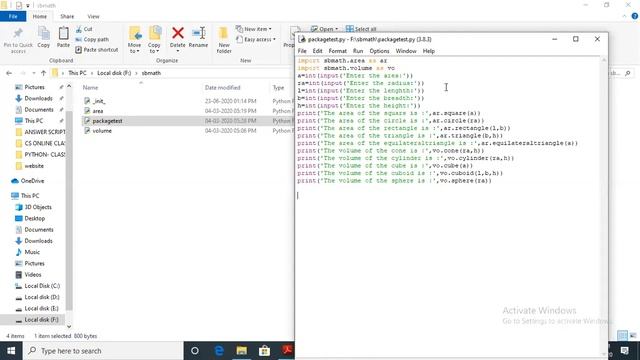Expand the New item dropdown
Screen dimensions: 640x360
pos(254,29)
